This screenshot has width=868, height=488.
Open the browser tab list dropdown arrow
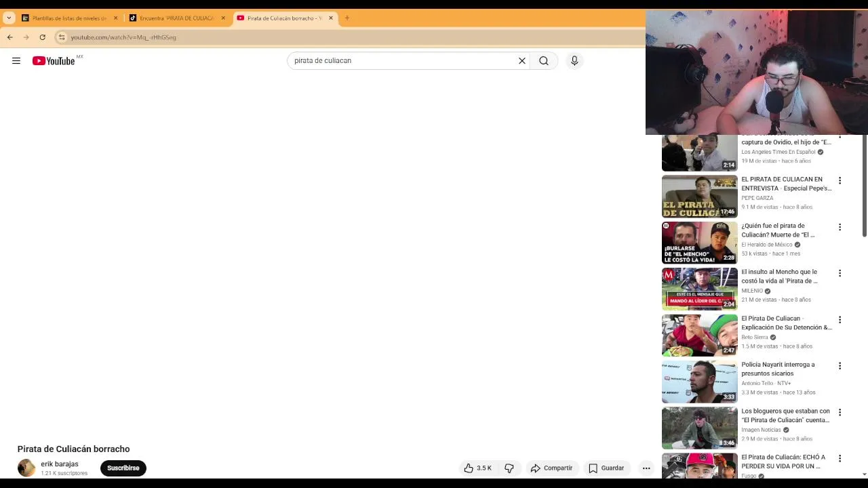(9, 18)
